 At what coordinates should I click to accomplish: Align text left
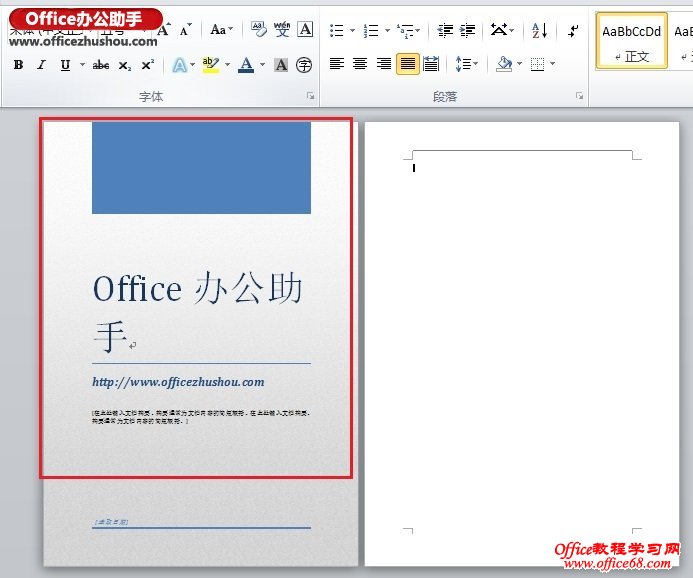(337, 64)
